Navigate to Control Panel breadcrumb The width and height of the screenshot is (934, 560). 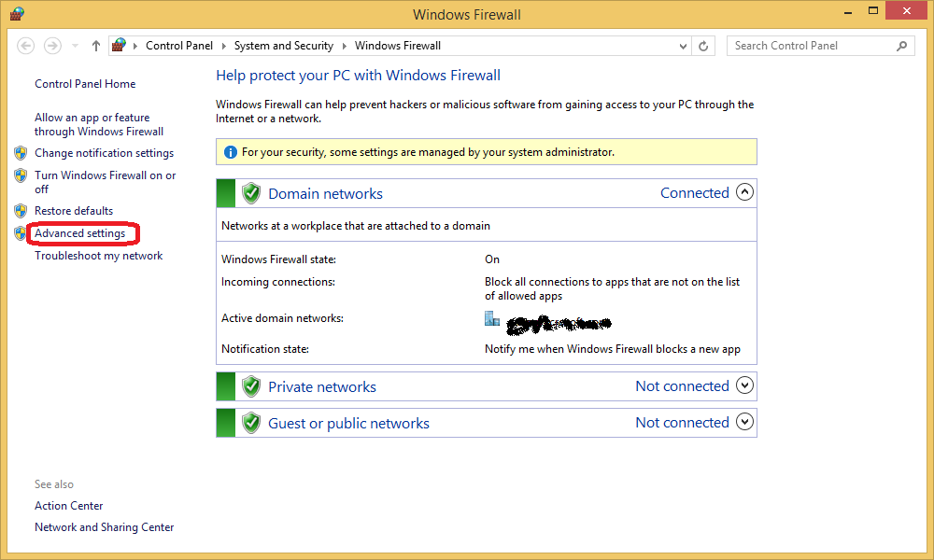coord(179,46)
